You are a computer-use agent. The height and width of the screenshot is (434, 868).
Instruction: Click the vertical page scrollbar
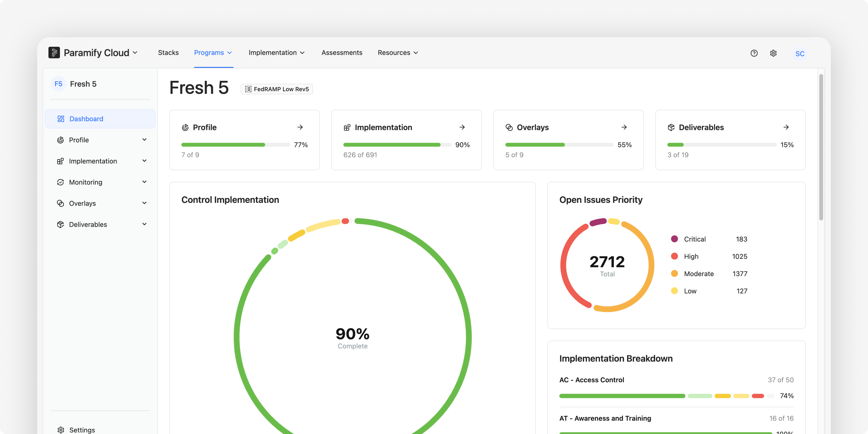click(821, 147)
